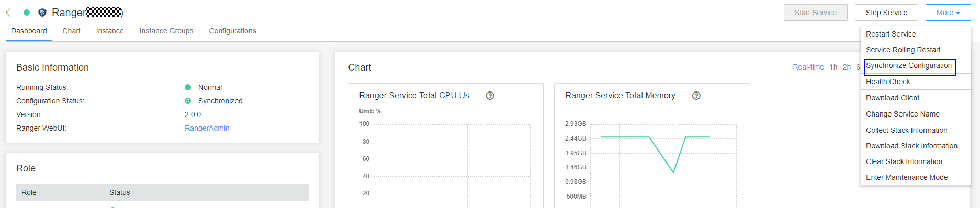Open the Instance Groups tab
980x208 pixels.
tap(166, 31)
